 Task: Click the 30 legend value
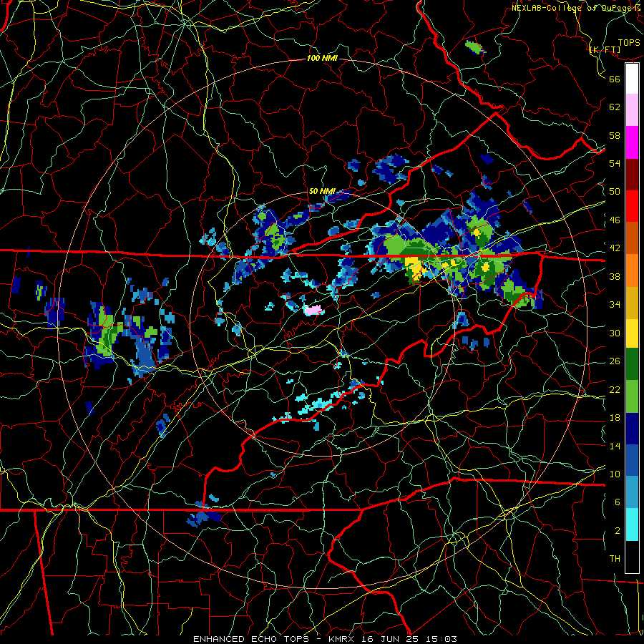(x=615, y=333)
